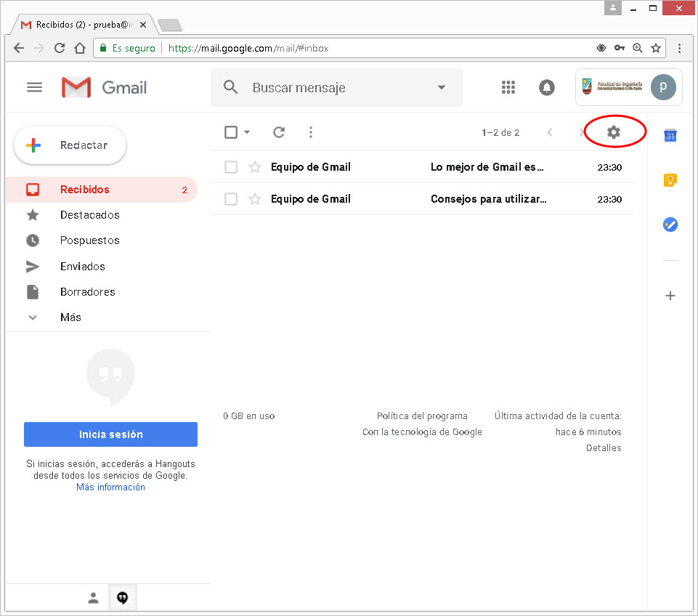Click the 'Con la tecnología de Google' link
The width and height of the screenshot is (698, 616).
click(x=422, y=431)
